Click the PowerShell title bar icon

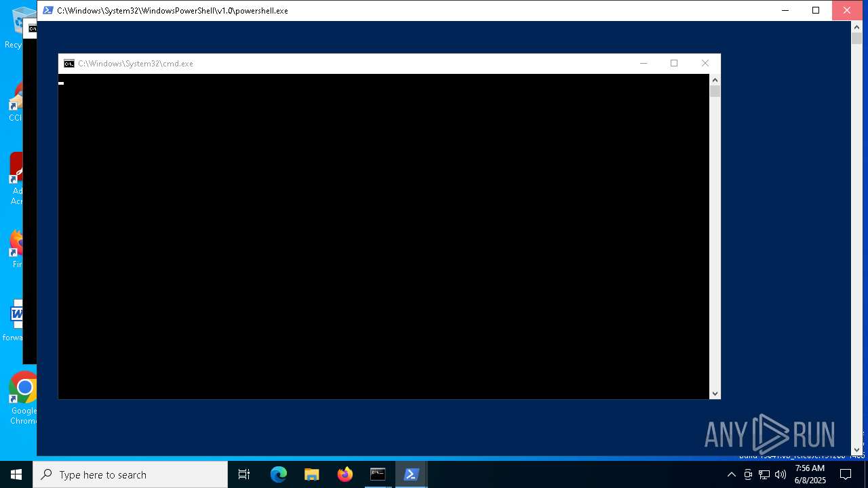[48, 10]
